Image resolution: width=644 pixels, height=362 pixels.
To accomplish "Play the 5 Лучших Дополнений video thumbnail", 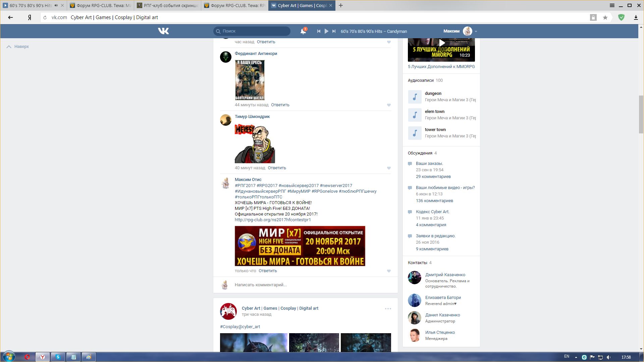I will [441, 43].
